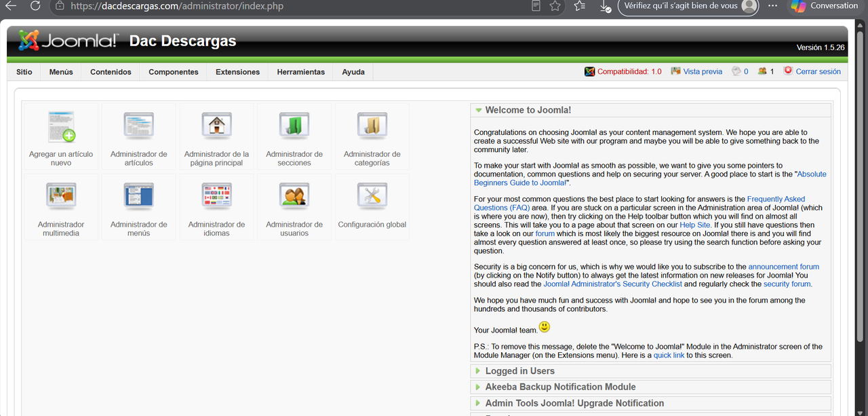Add this page to favorites with the star icon

tap(555, 6)
